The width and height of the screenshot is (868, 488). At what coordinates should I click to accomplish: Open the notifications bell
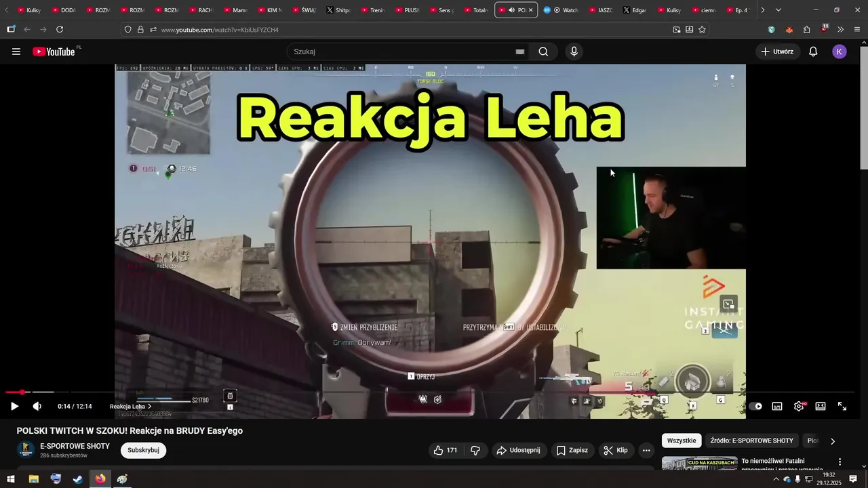(813, 52)
